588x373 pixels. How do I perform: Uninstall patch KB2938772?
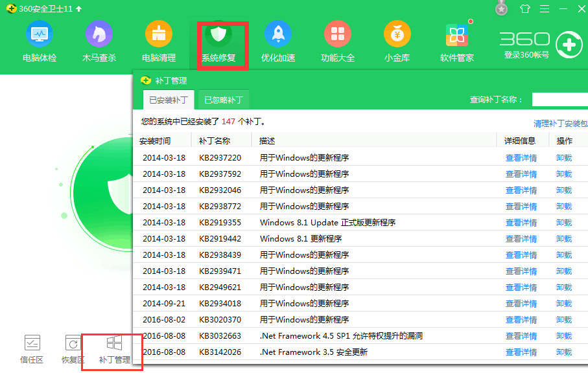click(x=564, y=207)
